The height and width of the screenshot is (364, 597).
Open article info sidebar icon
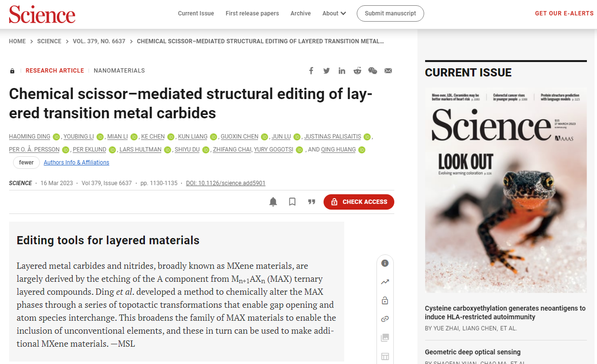point(385,263)
